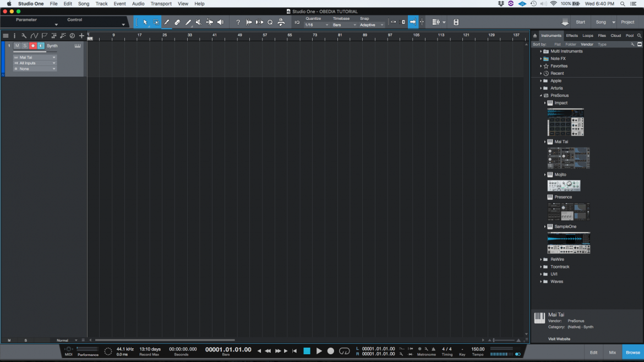The image size is (644, 362).
Task: Switch to the Effects browser tab
Action: tap(572, 36)
